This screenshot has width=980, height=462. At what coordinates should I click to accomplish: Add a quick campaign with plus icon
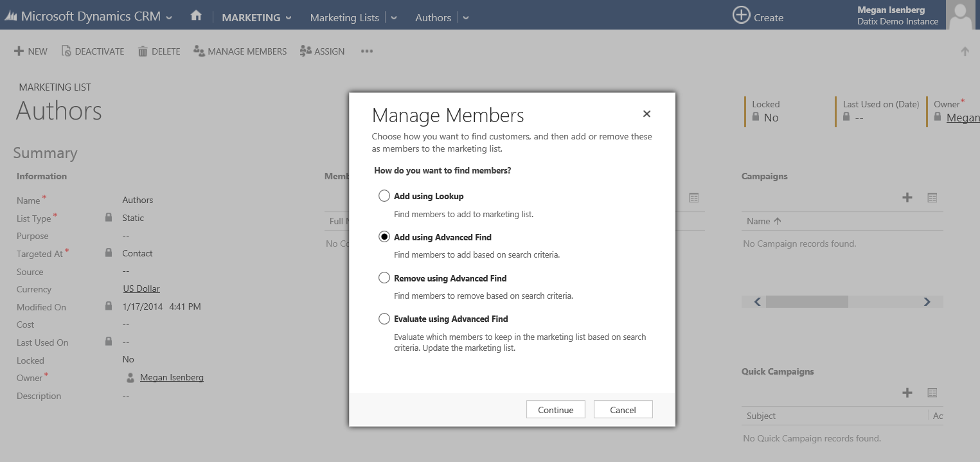tap(907, 393)
